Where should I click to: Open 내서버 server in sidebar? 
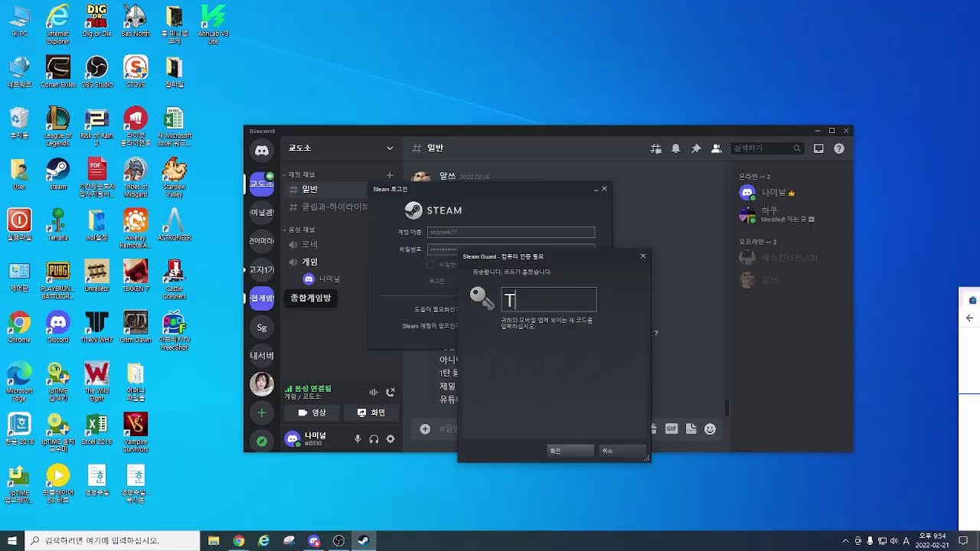(262, 356)
